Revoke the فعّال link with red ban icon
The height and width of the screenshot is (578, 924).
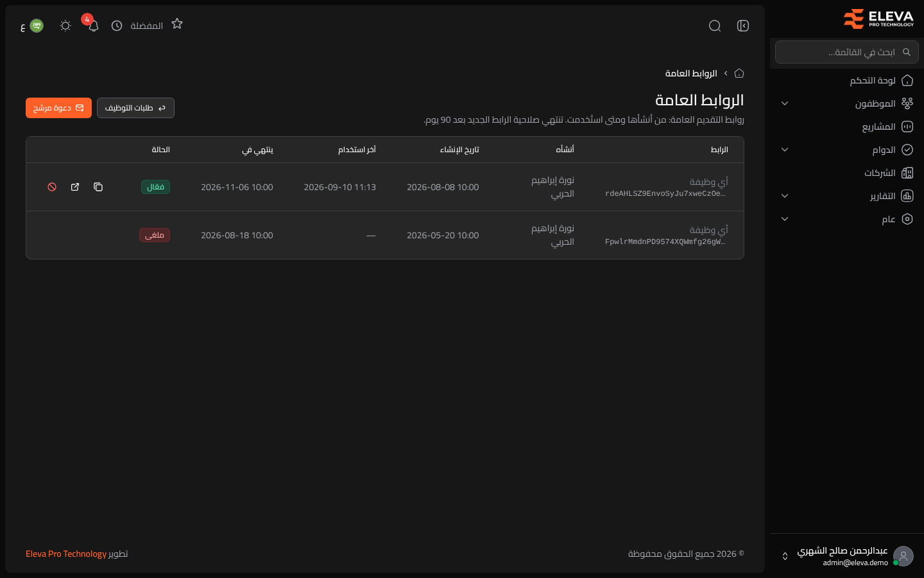[x=52, y=187]
